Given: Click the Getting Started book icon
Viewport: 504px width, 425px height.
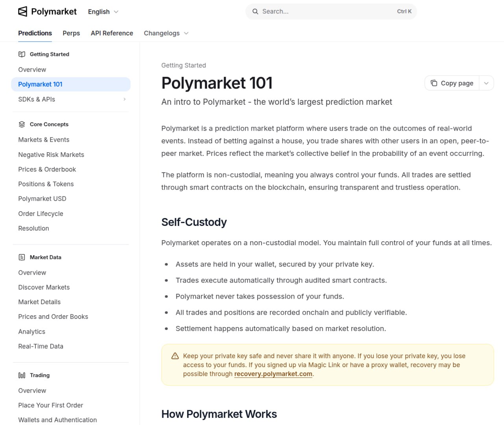Looking at the screenshot, I should 22,54.
